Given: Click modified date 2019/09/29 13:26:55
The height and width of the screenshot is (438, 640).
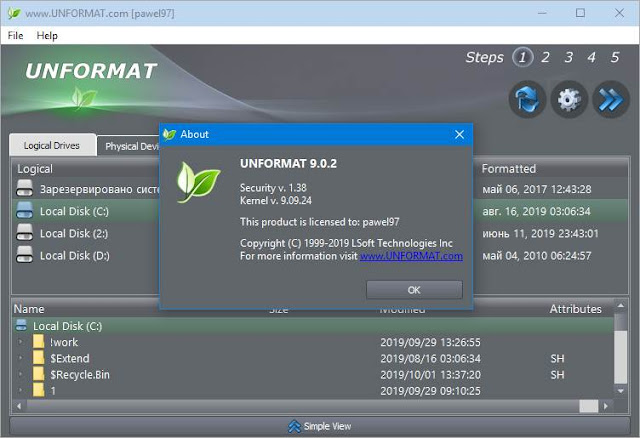Looking at the screenshot, I should (431, 342).
